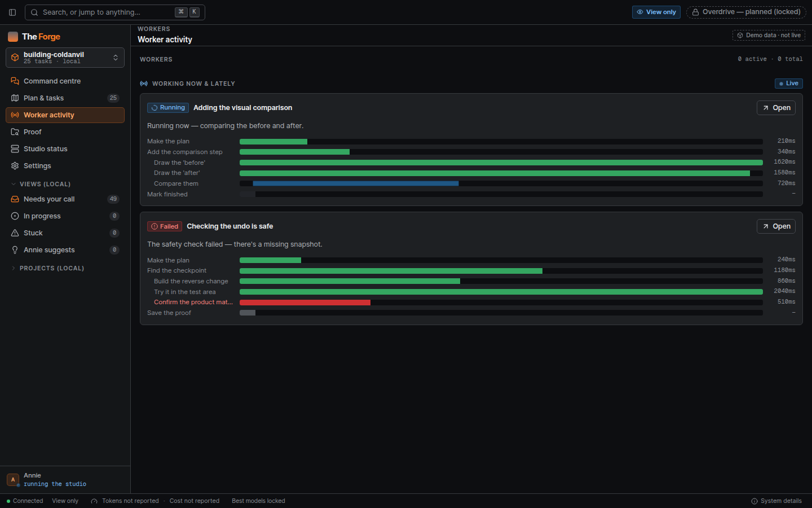This screenshot has height=508, width=812.
Task: Click the Annie suggests lightbulb icon
Action: tap(15, 250)
